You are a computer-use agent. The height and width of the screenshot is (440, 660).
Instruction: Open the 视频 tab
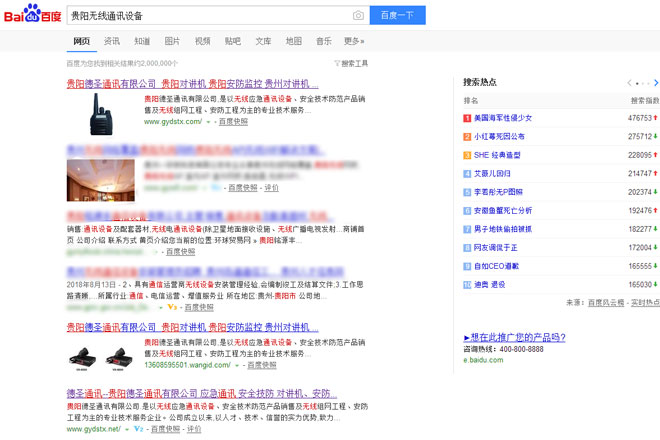[202, 41]
